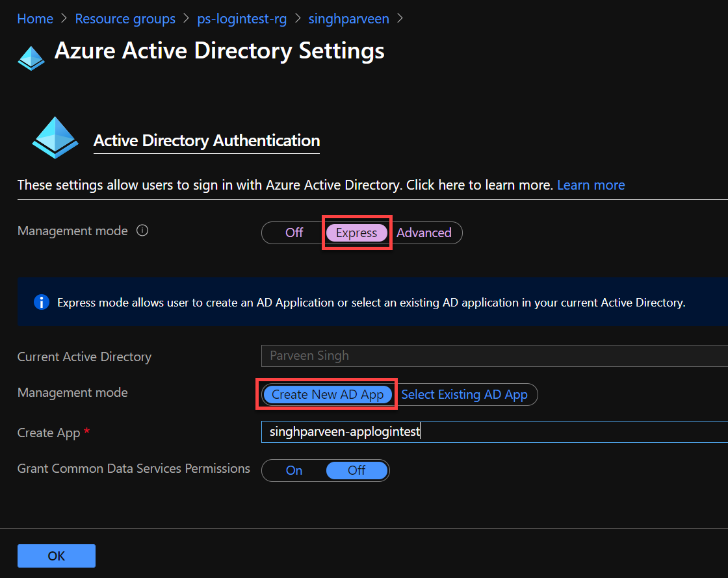Navigate to Home via breadcrumb
Viewport: 728px width, 578px height.
click(35, 19)
